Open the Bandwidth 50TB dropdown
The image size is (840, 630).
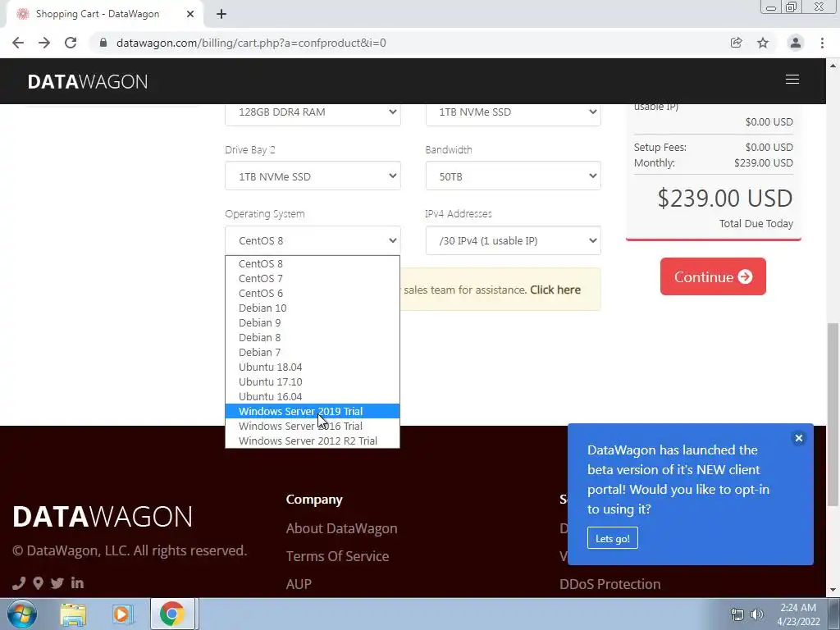click(x=514, y=176)
